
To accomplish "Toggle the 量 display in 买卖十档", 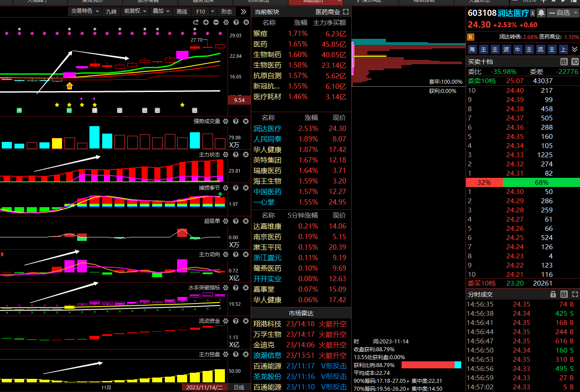I will [x=564, y=62].
